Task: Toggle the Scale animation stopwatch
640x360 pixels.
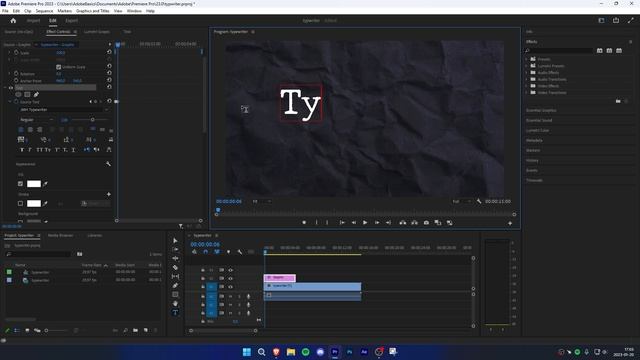Action: pos(16,52)
